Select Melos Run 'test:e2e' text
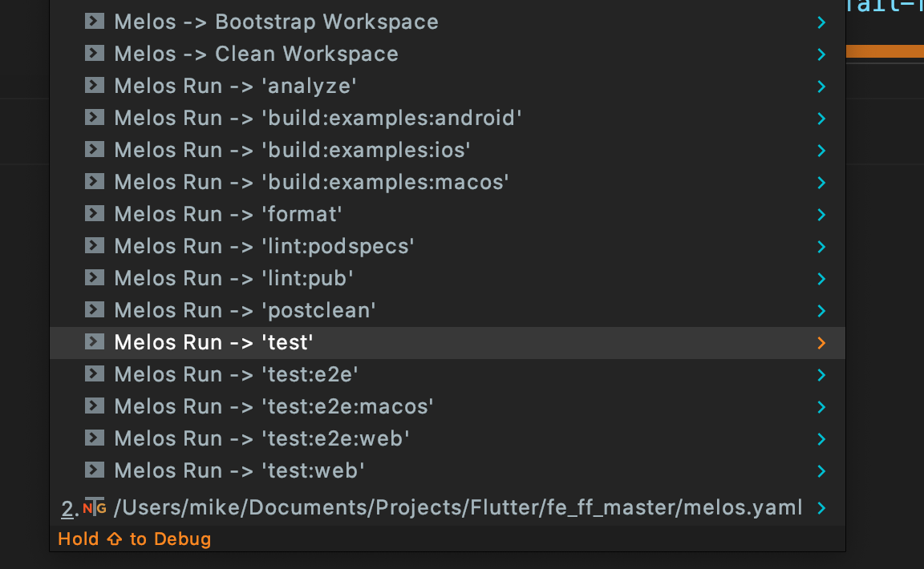This screenshot has width=924, height=569. pyautogui.click(x=237, y=374)
